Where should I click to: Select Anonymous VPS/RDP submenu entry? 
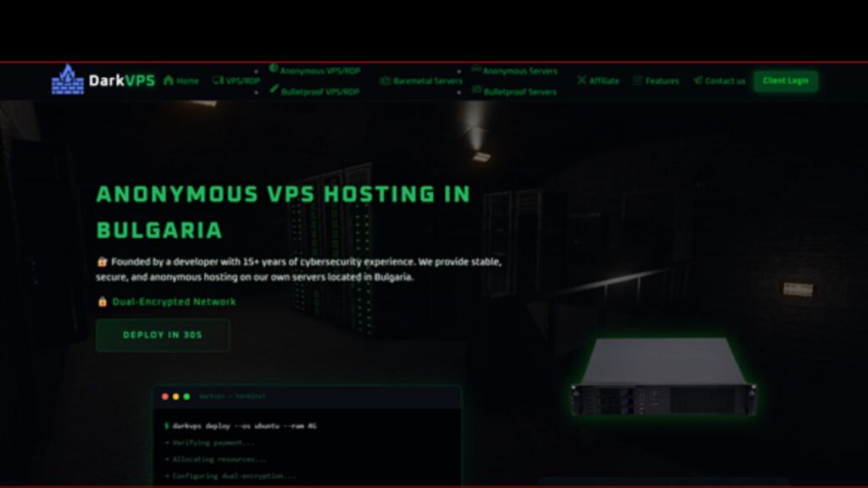pos(314,70)
